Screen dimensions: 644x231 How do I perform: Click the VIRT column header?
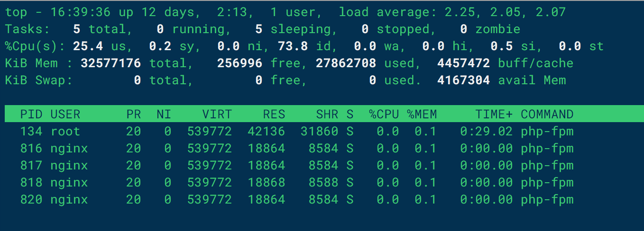217,114
